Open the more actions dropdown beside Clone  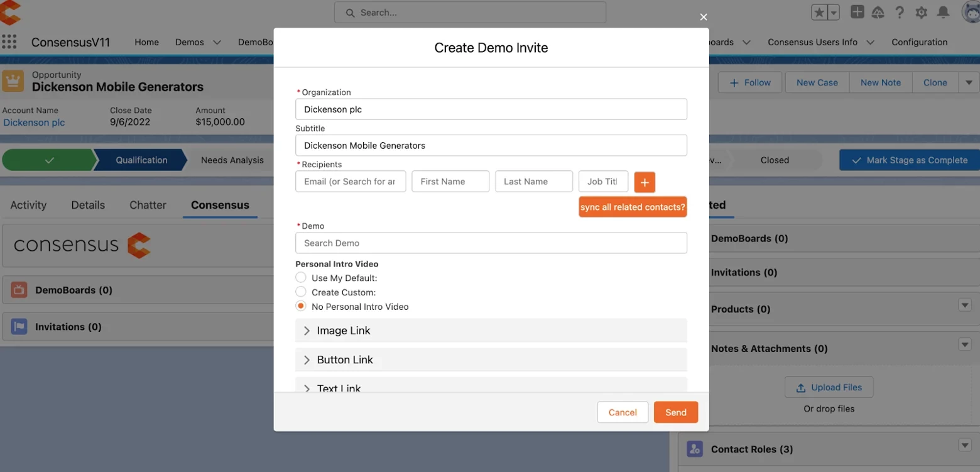pos(969,82)
